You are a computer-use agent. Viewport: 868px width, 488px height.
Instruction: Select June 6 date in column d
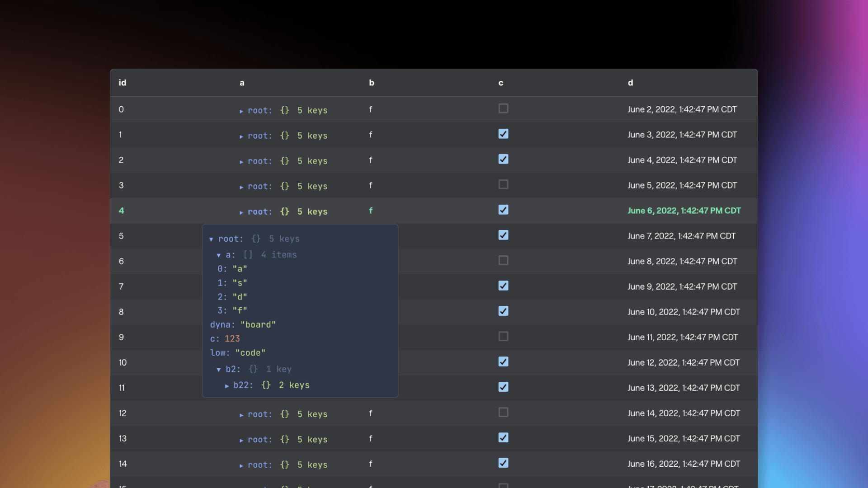pos(684,210)
